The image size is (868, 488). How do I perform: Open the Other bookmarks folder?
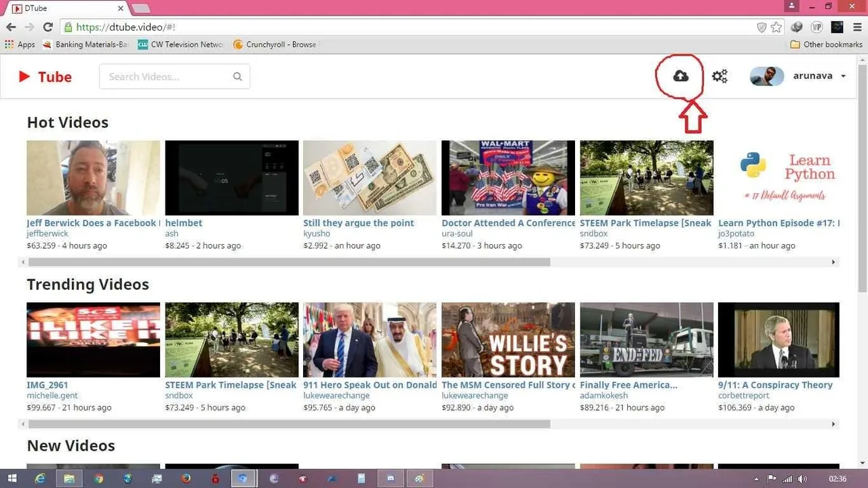point(827,45)
